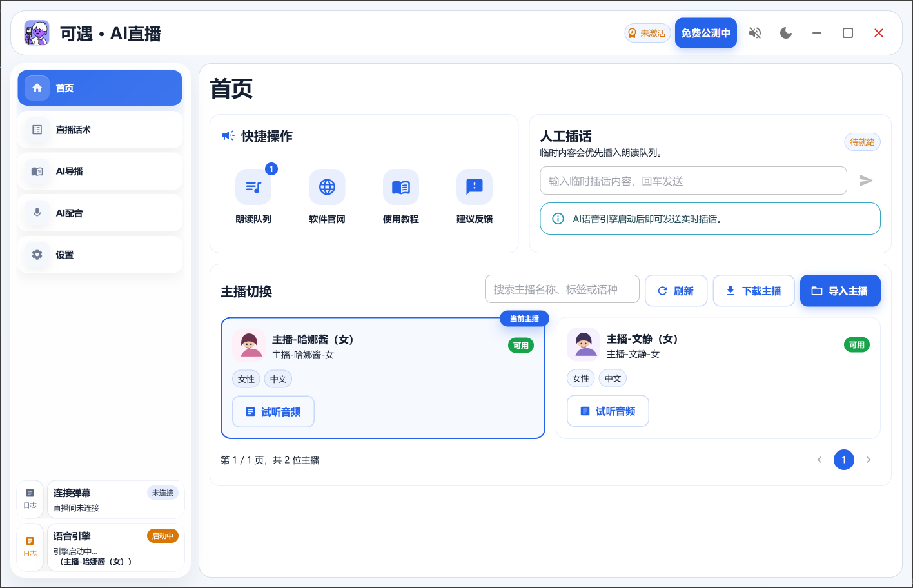Click the 可用 badge on 文静 card
This screenshot has height=588, width=913.
click(x=857, y=345)
